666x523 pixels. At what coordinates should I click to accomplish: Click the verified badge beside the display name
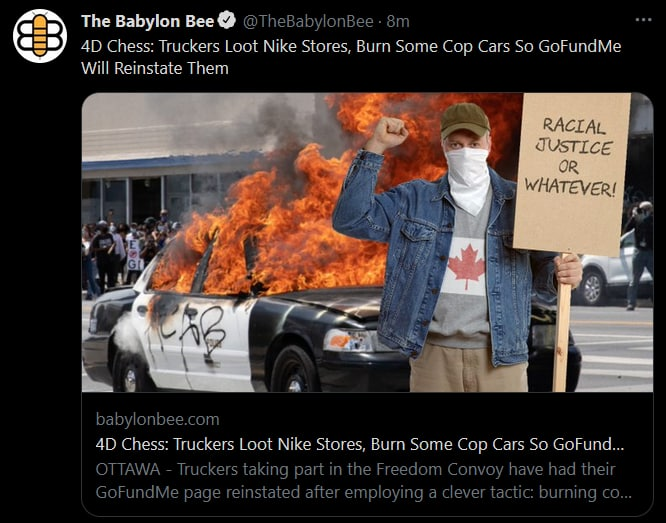(x=227, y=21)
